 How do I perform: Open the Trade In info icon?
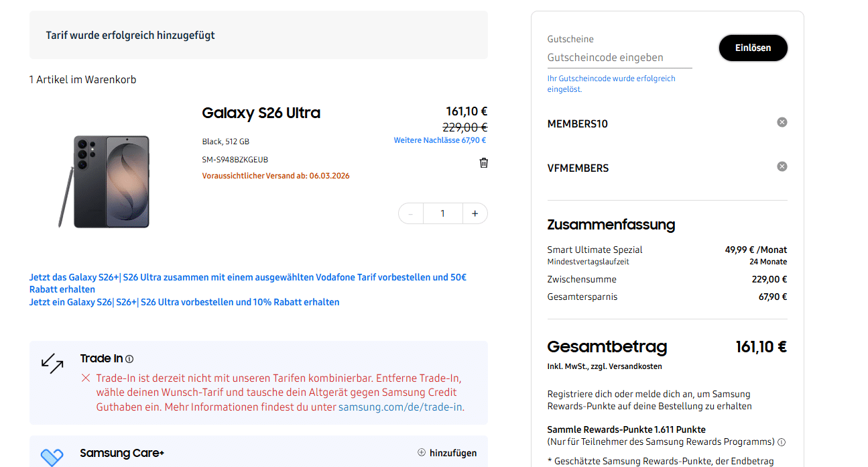click(x=129, y=358)
